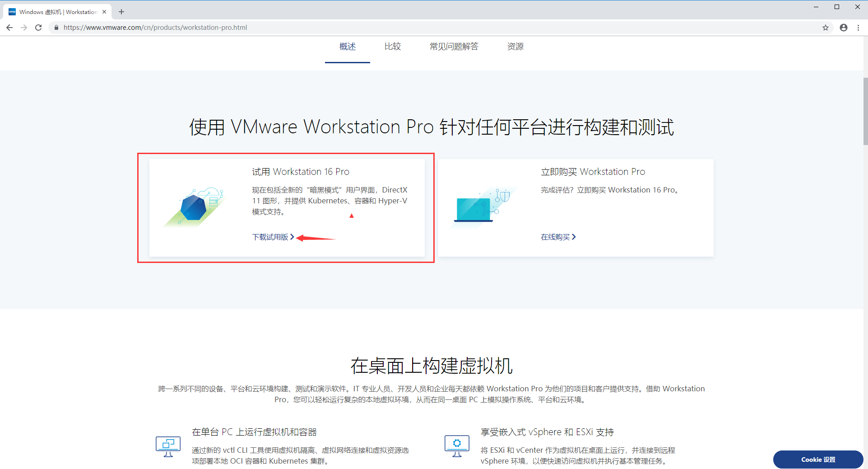
Task: Open the 常见问题解答 tab
Action: tap(454, 47)
